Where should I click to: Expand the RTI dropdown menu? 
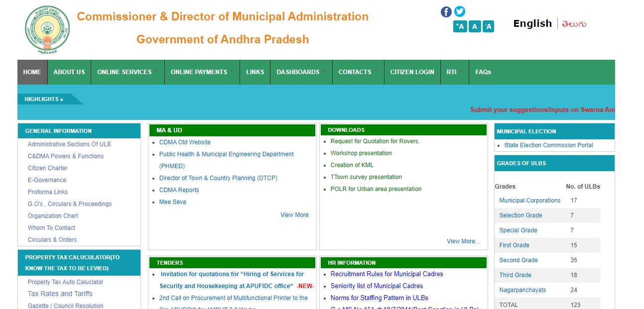455,72
